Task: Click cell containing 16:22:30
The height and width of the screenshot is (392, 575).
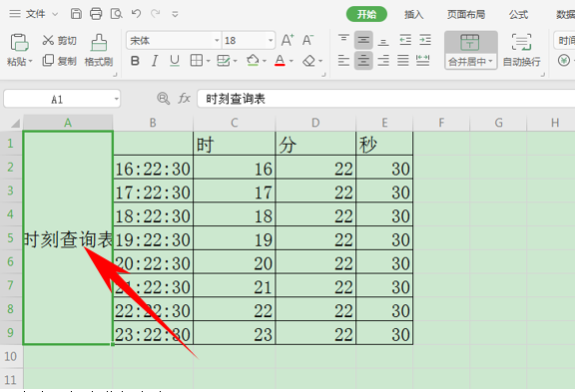Action: pos(153,168)
